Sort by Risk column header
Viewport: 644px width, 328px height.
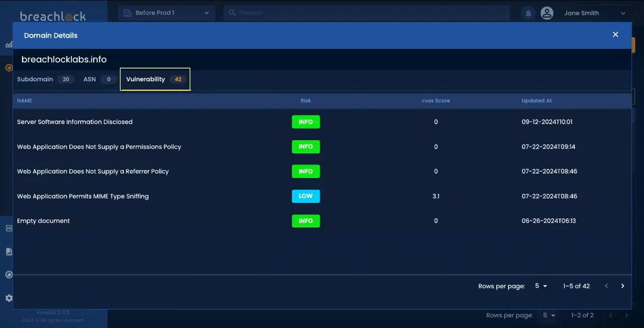point(305,101)
